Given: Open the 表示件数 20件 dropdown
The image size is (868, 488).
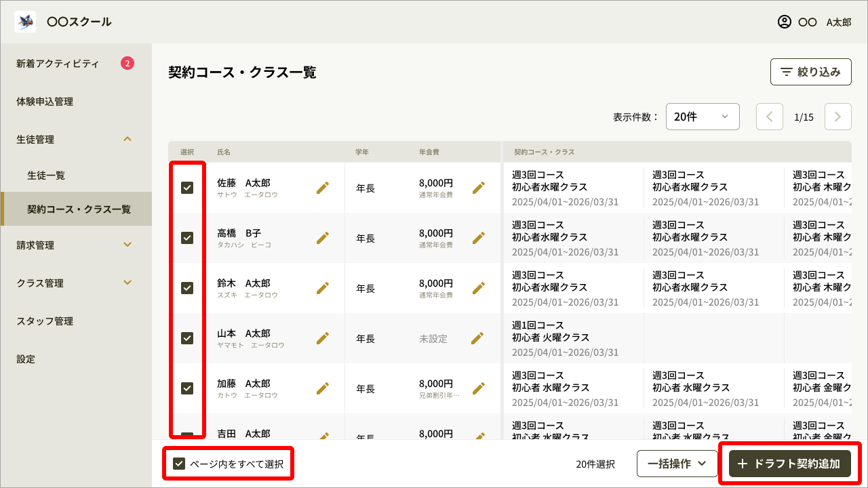Looking at the screenshot, I should coord(702,117).
